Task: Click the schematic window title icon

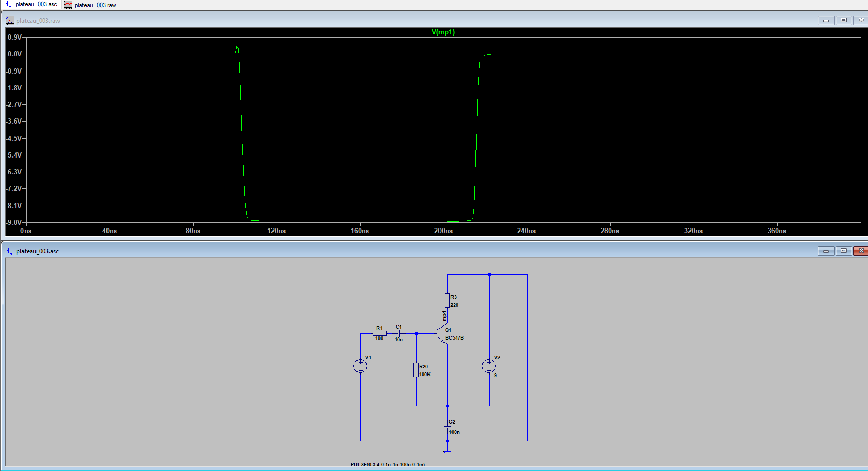Action: click(x=10, y=251)
